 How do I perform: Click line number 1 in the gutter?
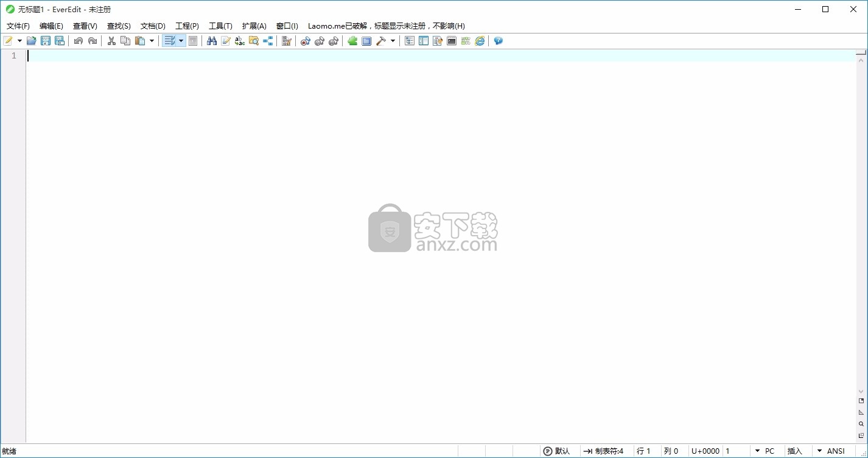(x=13, y=56)
